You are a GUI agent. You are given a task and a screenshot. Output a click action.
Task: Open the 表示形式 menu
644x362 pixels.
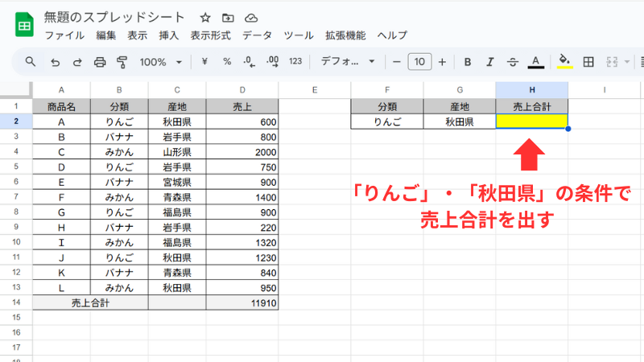pos(210,35)
